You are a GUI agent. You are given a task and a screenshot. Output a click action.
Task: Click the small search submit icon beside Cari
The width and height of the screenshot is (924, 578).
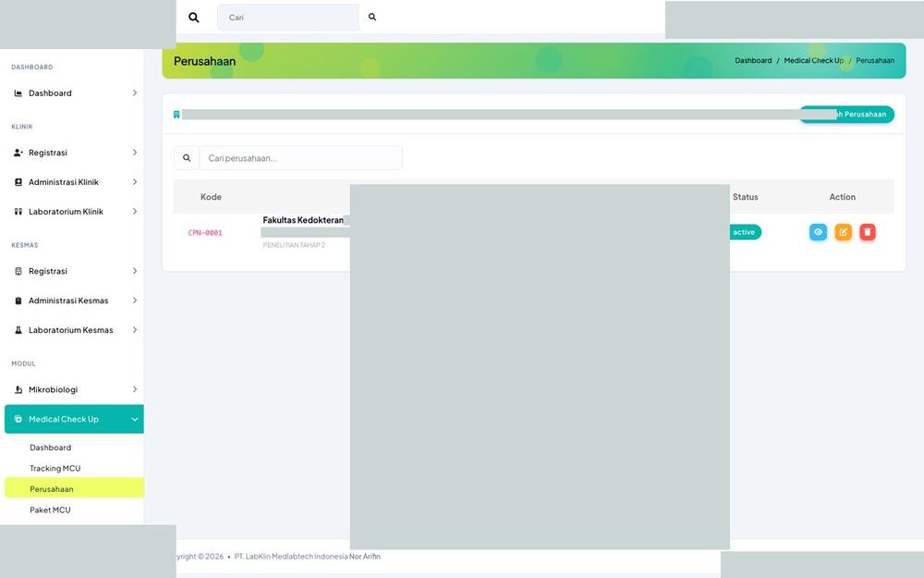[x=372, y=17]
